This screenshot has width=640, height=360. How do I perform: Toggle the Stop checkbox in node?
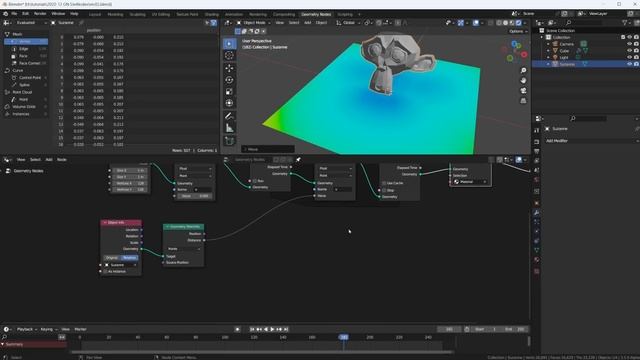[x=384, y=190]
